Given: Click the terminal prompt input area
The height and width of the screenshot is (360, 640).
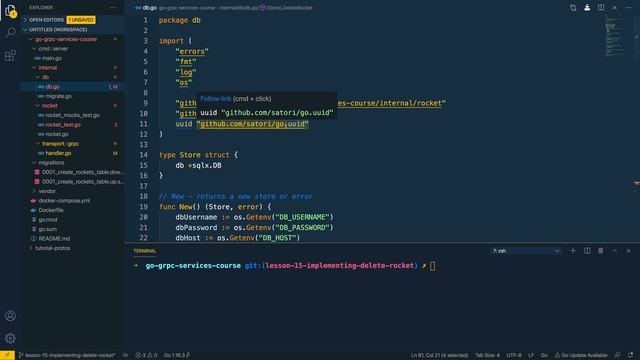Looking at the screenshot, I should tap(433, 266).
